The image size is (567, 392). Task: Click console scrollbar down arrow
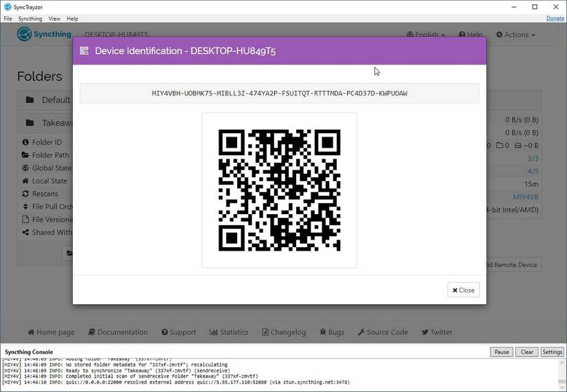click(x=562, y=387)
